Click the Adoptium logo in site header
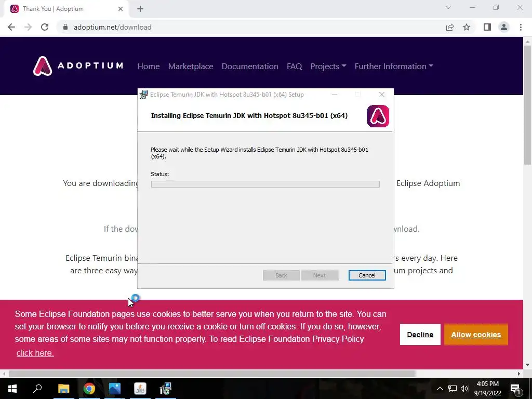 pos(78,66)
